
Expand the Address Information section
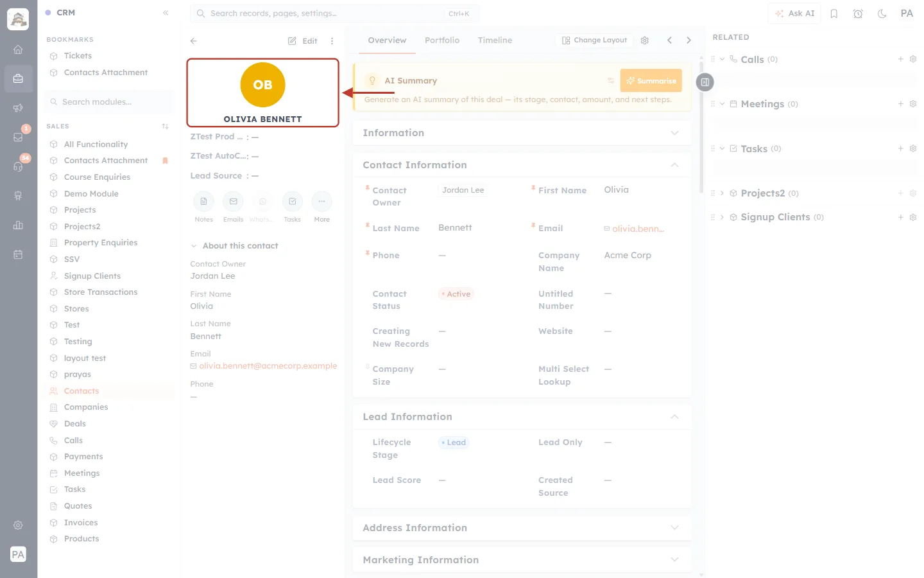point(674,528)
